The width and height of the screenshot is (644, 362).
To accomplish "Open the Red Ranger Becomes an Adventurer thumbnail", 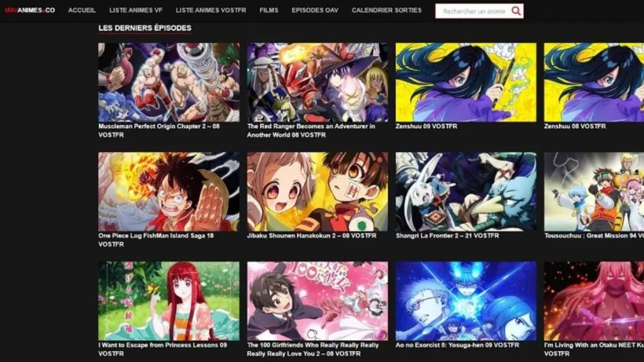I will pyautogui.click(x=318, y=82).
